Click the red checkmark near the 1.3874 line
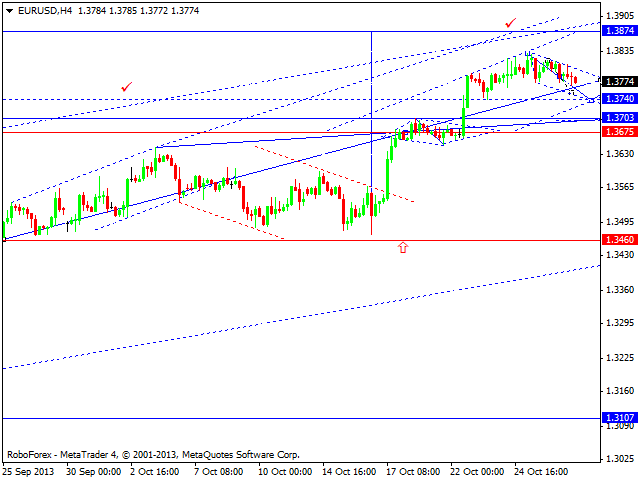The width and height of the screenshot is (640, 480). (x=510, y=23)
